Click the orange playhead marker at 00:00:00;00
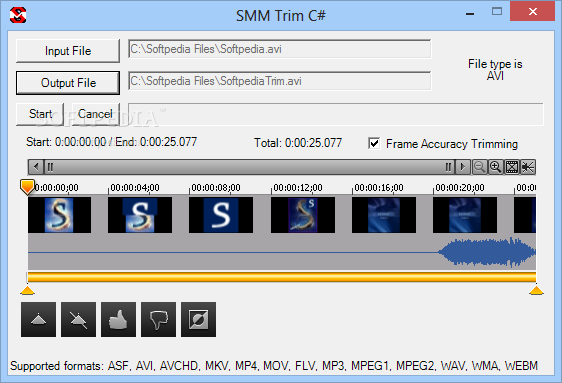562x383 pixels. click(x=27, y=187)
